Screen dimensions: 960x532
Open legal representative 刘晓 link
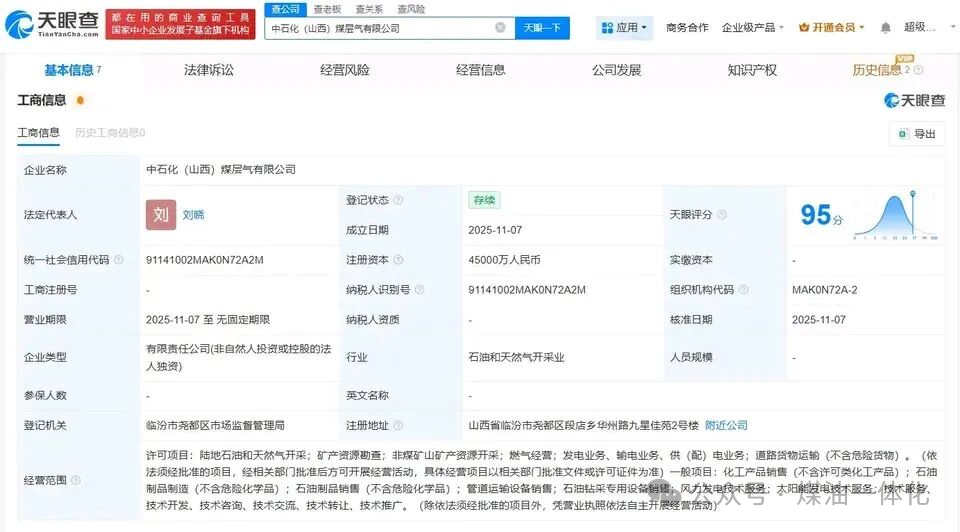coord(193,215)
